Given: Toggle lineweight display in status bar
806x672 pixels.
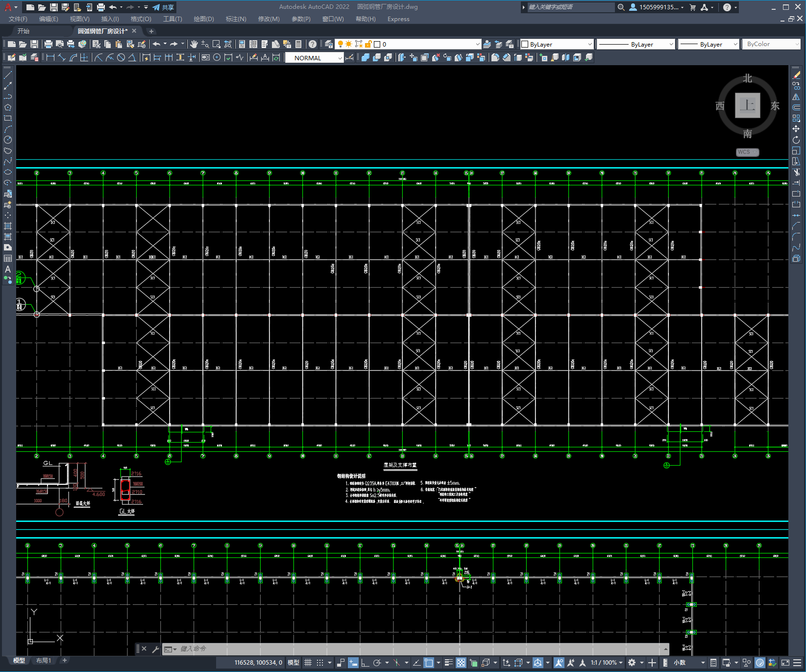Looking at the screenshot, I should [x=449, y=663].
